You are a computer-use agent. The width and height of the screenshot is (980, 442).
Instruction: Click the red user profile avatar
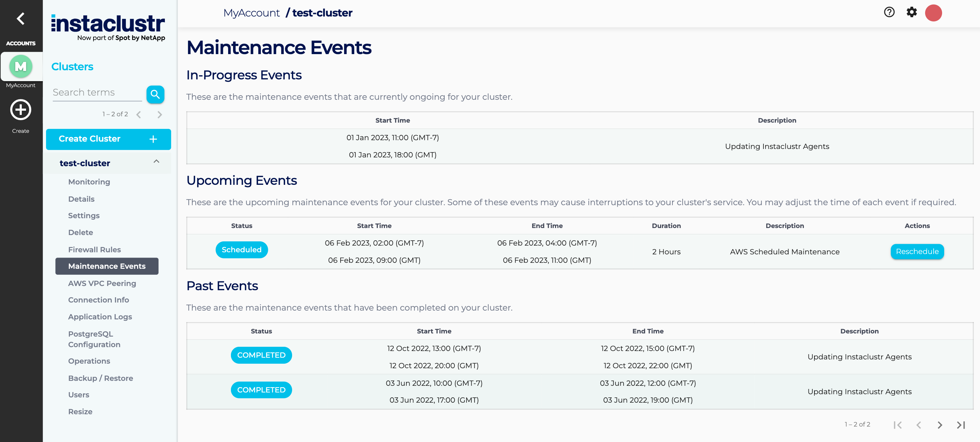(934, 13)
